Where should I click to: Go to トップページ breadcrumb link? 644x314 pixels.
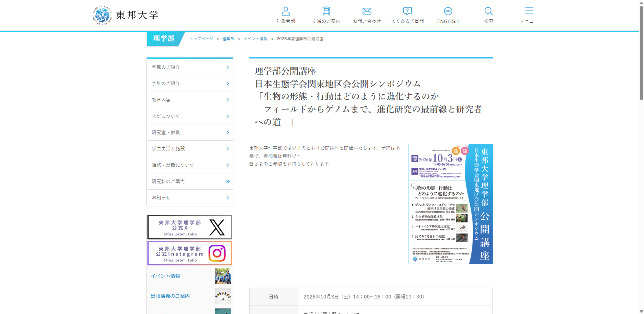201,39
